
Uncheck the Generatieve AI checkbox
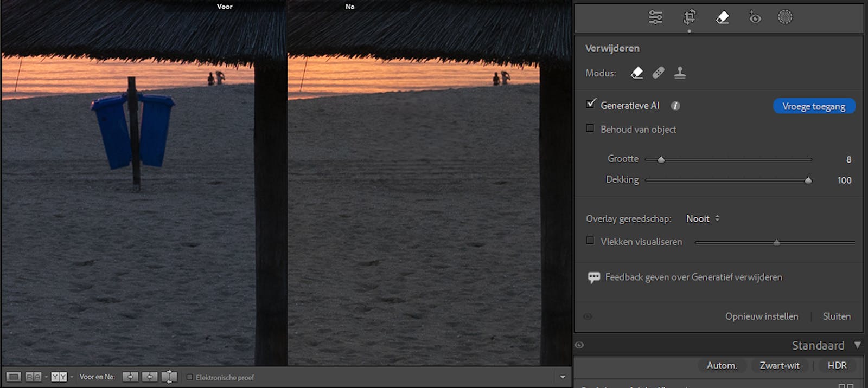591,104
